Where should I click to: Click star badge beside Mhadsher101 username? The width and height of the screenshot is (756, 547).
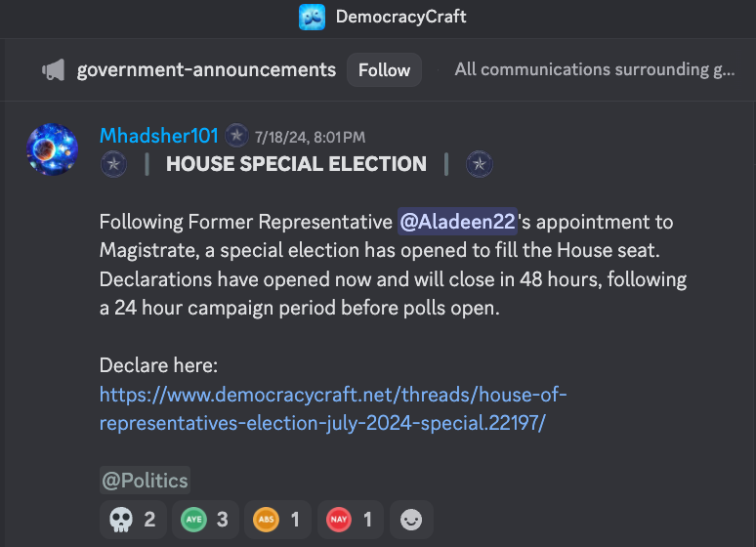pyautogui.click(x=236, y=136)
